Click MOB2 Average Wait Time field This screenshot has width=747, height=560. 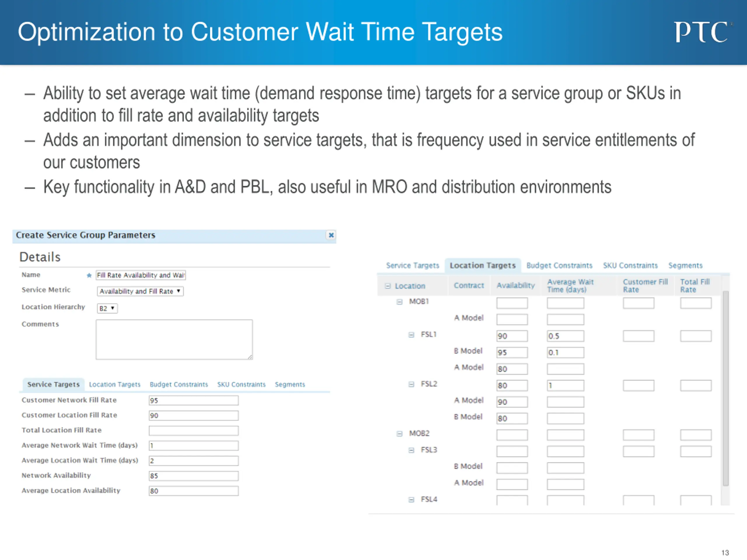click(565, 435)
